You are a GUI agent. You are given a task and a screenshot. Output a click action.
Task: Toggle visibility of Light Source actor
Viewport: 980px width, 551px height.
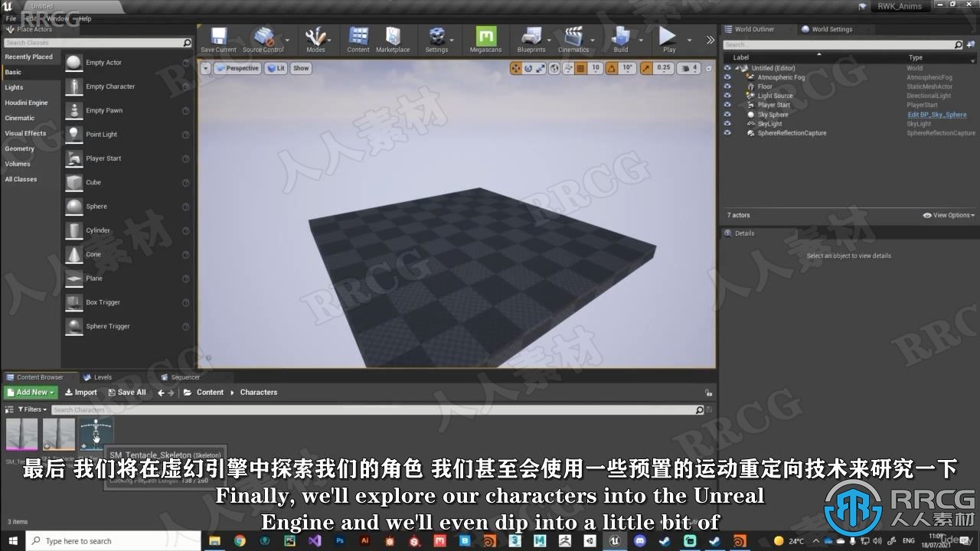click(727, 96)
